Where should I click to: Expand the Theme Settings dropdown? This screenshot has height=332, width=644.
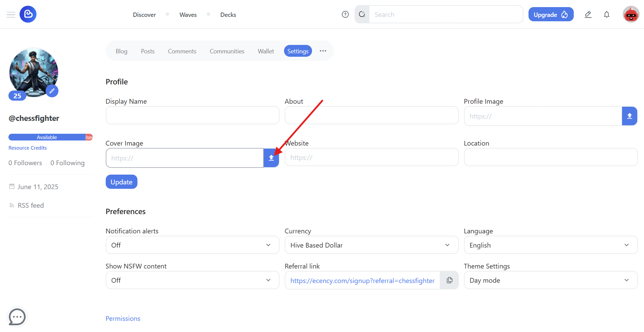point(551,280)
